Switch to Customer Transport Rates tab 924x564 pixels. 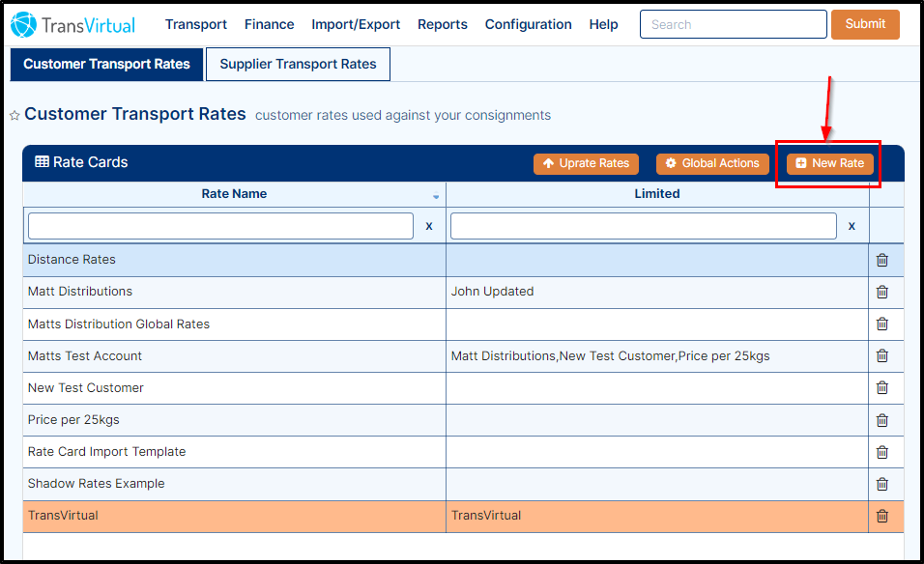point(106,64)
